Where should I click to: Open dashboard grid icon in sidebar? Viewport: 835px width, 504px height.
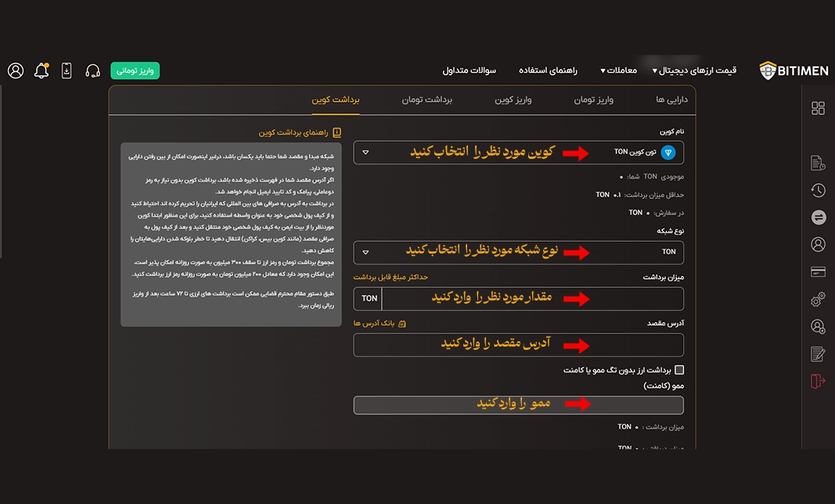pos(818,108)
